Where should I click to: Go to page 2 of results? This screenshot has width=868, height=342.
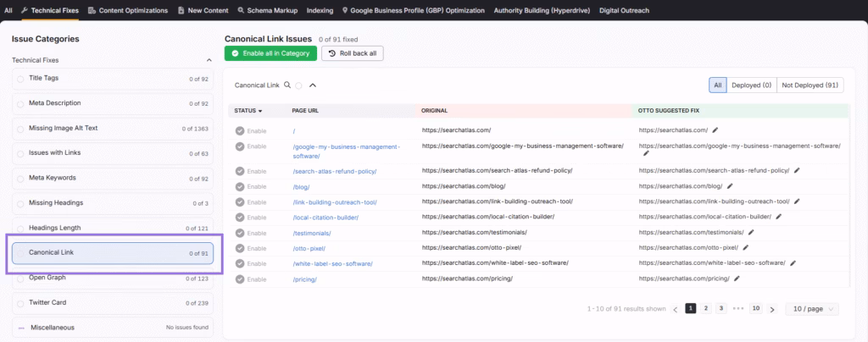click(x=706, y=309)
